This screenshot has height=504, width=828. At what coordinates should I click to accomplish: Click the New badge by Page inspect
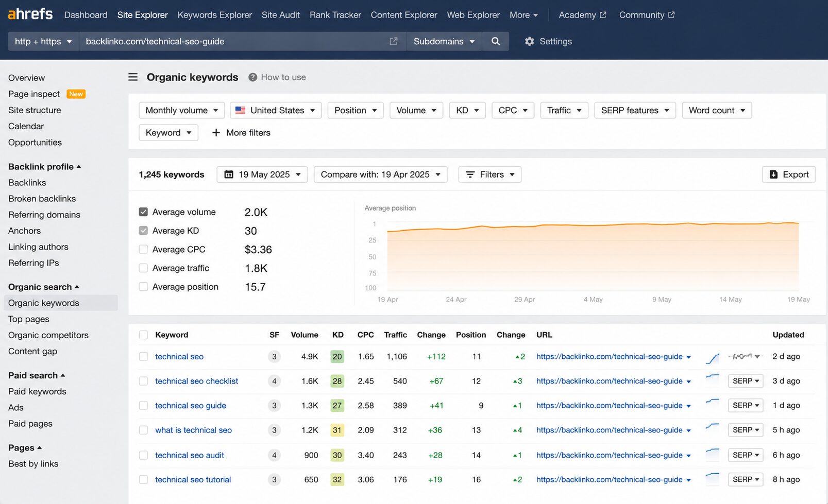(76, 94)
